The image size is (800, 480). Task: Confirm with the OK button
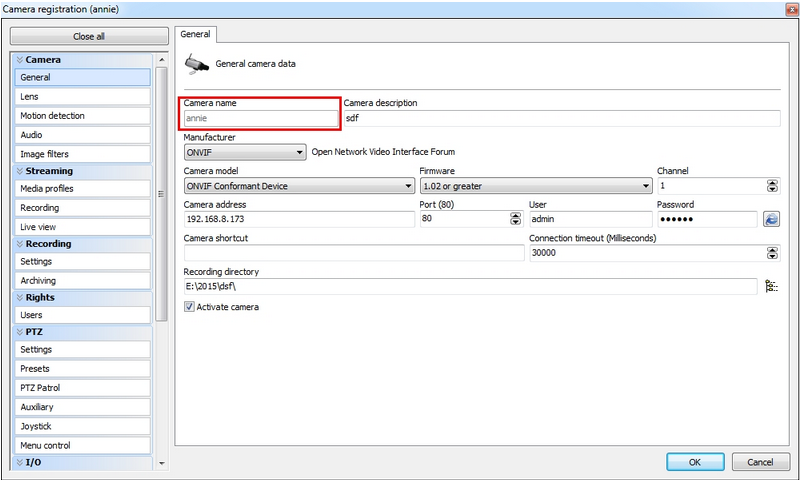point(695,462)
